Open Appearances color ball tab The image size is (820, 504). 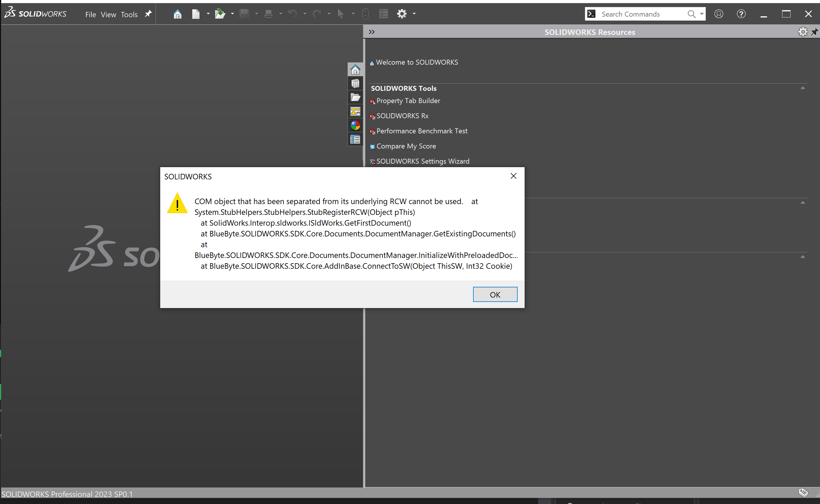pos(355,126)
